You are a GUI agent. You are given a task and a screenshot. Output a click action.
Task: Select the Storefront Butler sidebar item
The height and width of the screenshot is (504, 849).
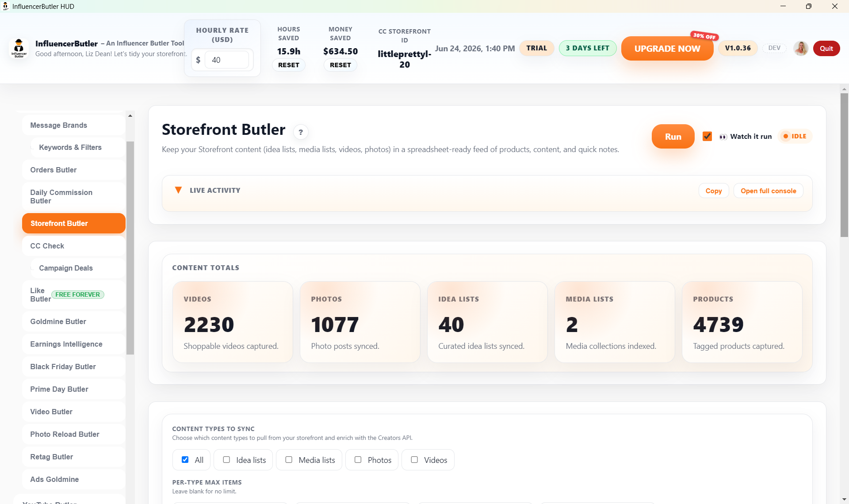[x=73, y=223]
